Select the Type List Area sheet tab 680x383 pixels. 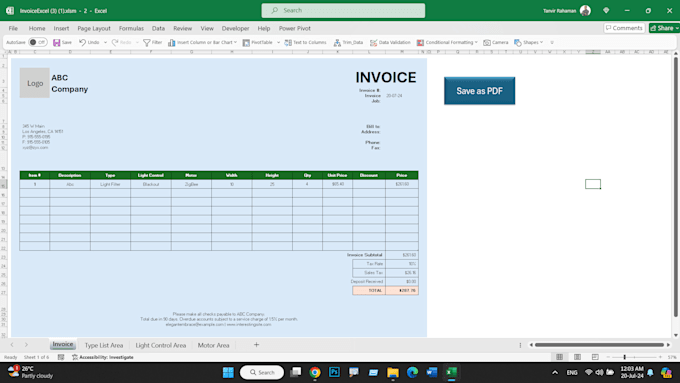point(104,345)
